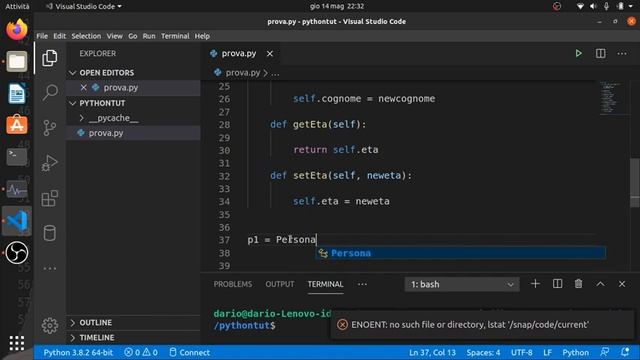The width and height of the screenshot is (640, 360).
Task: Change end of line sequence LF
Action: (547, 352)
